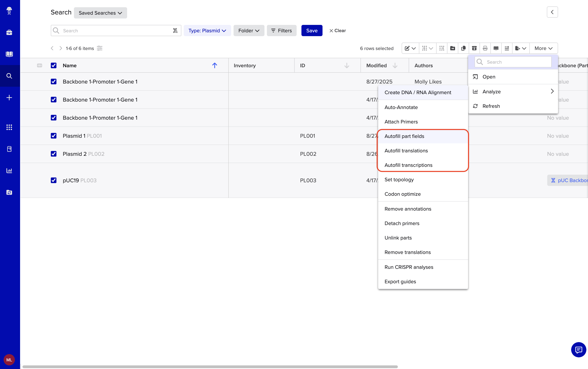Open the Type: Plasmid filter dropdown
Viewport: 588px width, 369px height.
(207, 31)
